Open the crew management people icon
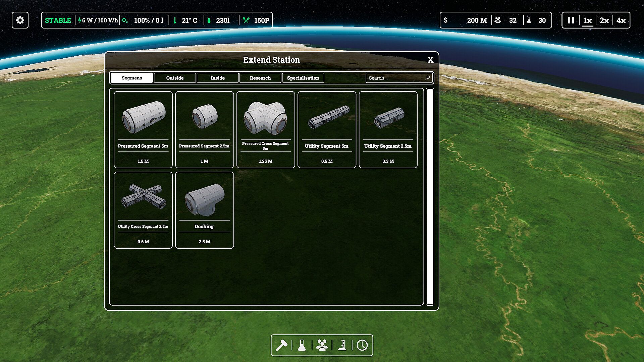The height and width of the screenshot is (362, 644). (x=322, y=345)
